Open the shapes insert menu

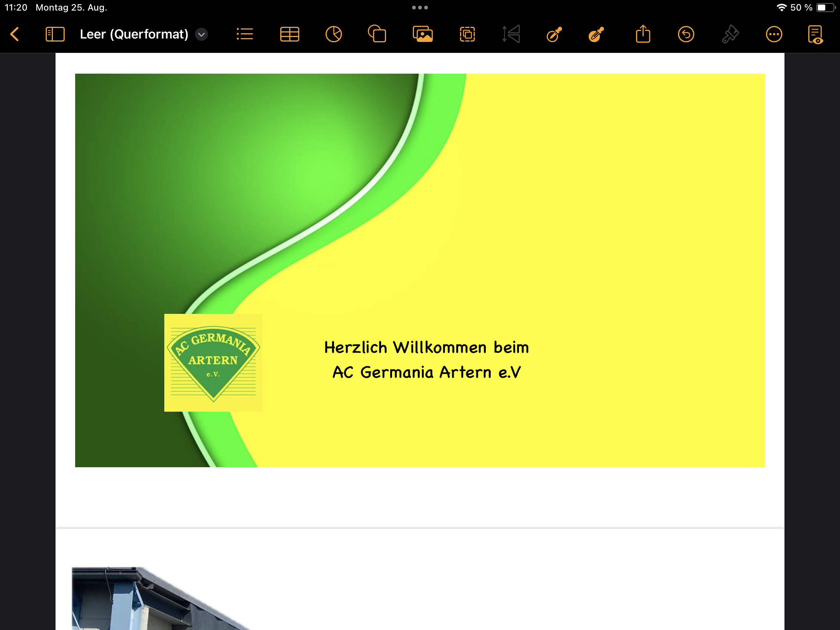tap(377, 34)
